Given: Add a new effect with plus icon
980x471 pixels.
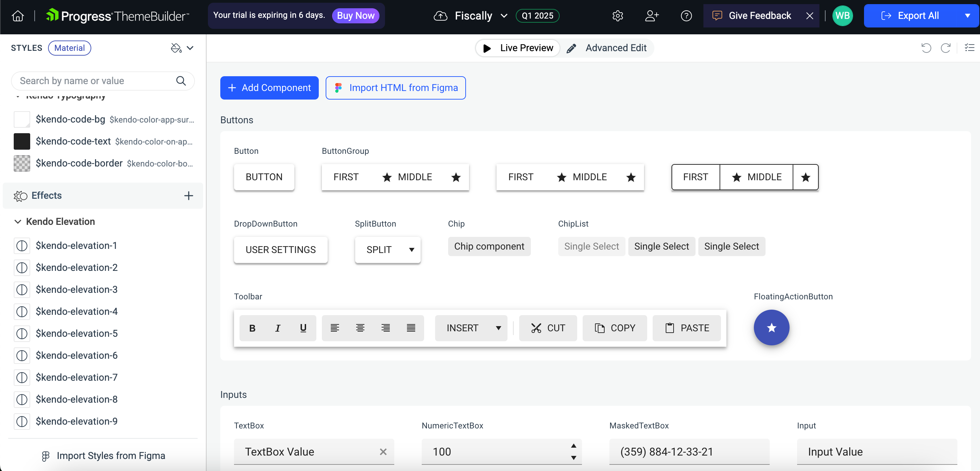Looking at the screenshot, I should tap(189, 196).
